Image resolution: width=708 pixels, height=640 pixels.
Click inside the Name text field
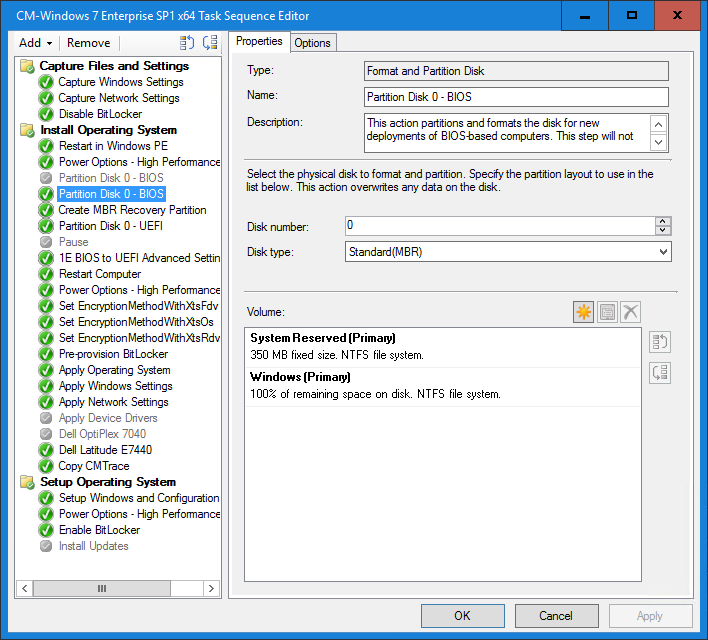[516, 97]
